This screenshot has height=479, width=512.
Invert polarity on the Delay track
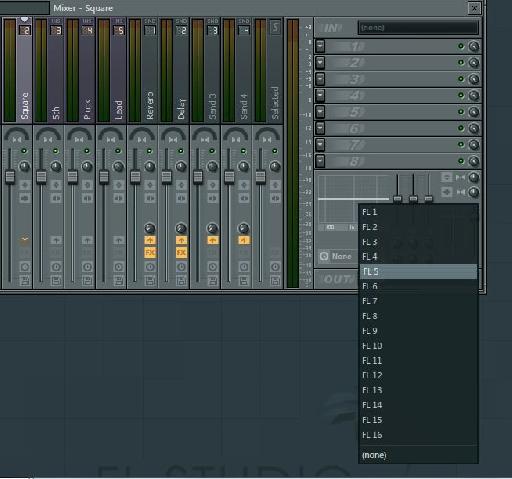tap(181, 185)
